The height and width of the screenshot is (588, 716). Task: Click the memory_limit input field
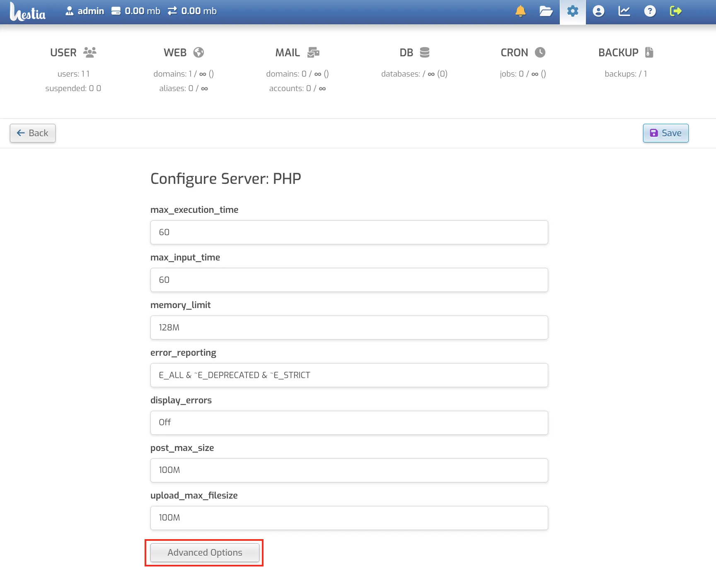coord(349,328)
